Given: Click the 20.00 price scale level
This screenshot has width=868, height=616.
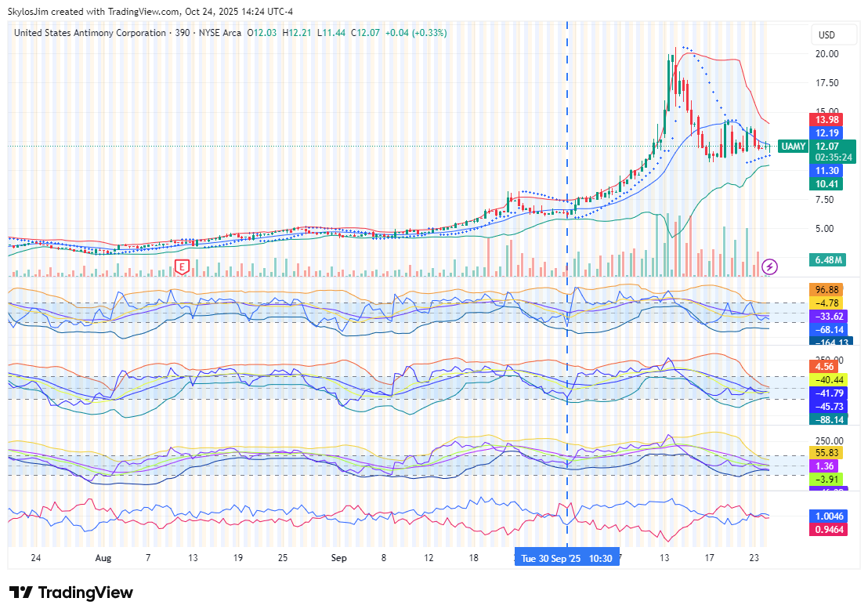Looking at the screenshot, I should [826, 54].
